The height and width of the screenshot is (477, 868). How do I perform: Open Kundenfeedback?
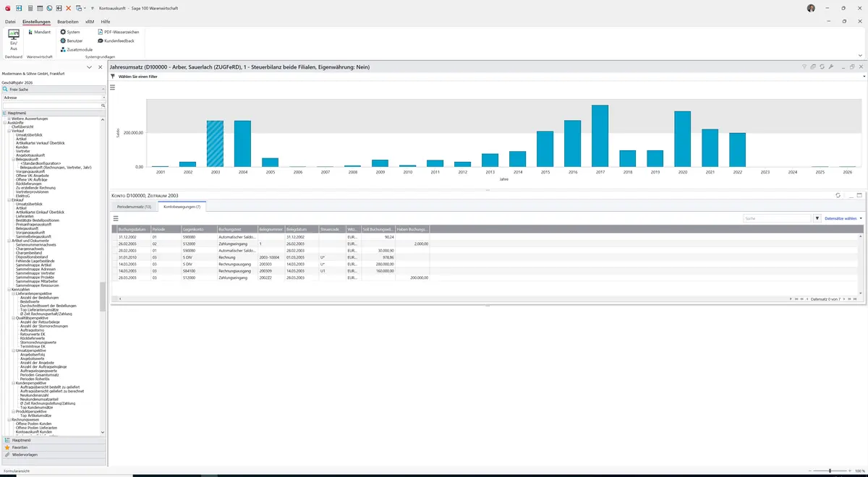coord(115,41)
